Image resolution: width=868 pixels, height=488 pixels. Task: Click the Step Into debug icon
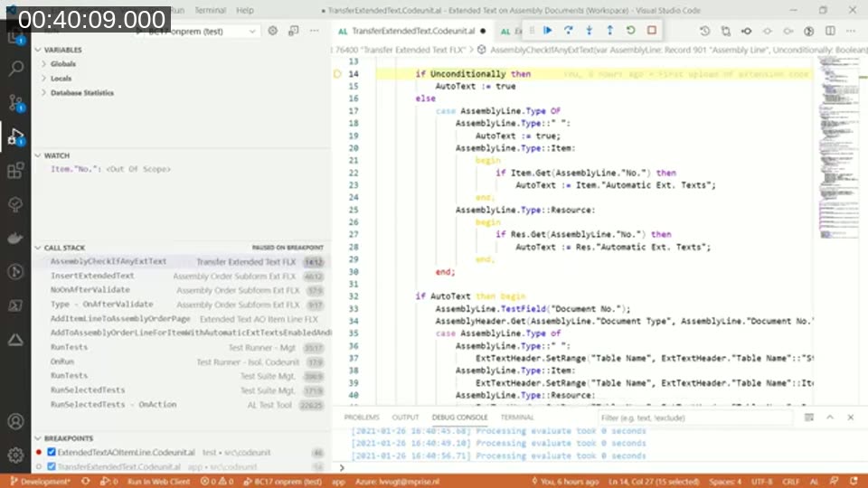[589, 31]
